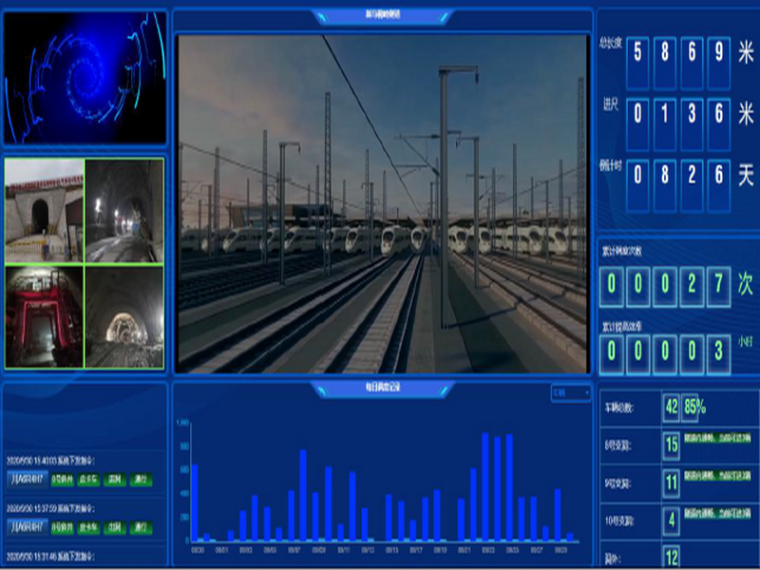Open the dropdown above the bar chart
Screen dimensions: 760x570
571,394
